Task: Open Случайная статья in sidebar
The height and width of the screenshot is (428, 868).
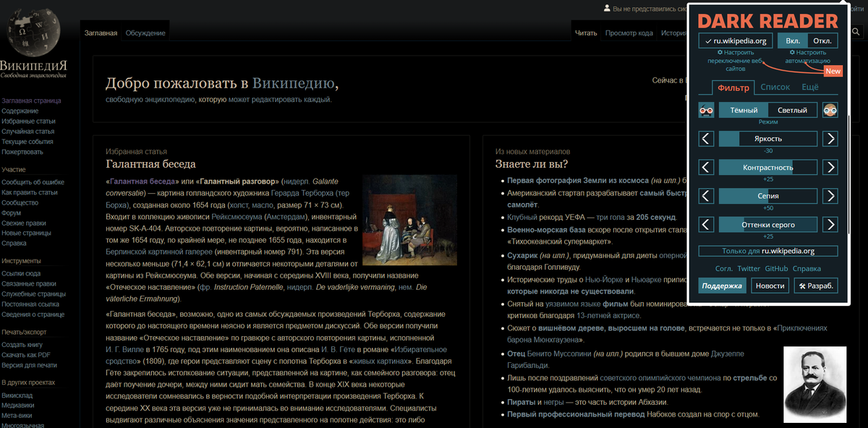Action: (x=28, y=132)
